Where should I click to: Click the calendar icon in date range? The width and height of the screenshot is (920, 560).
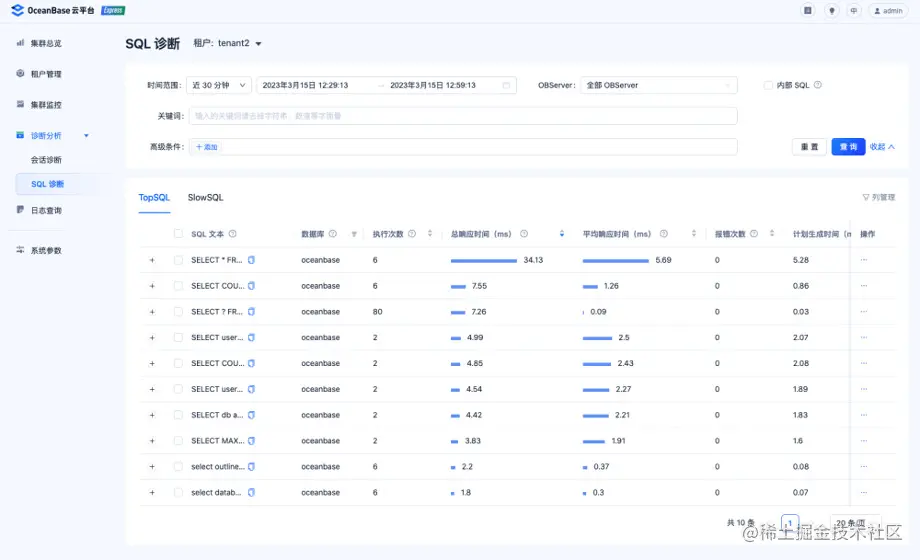506,85
